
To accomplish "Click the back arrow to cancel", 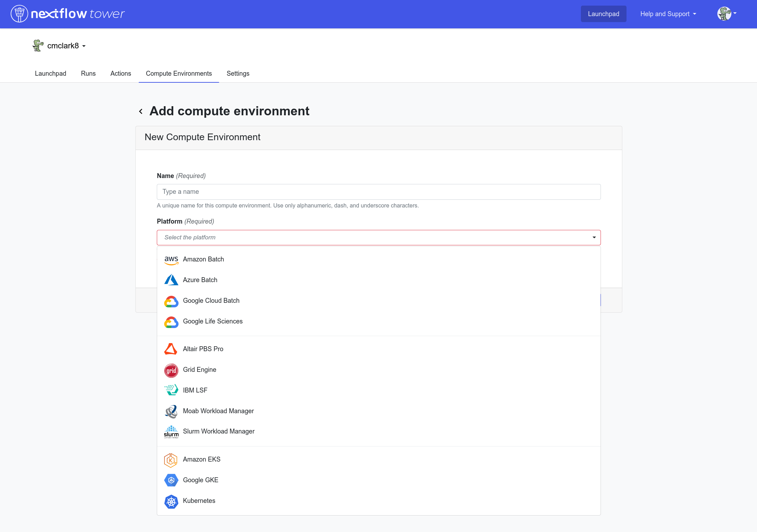I will tap(141, 110).
